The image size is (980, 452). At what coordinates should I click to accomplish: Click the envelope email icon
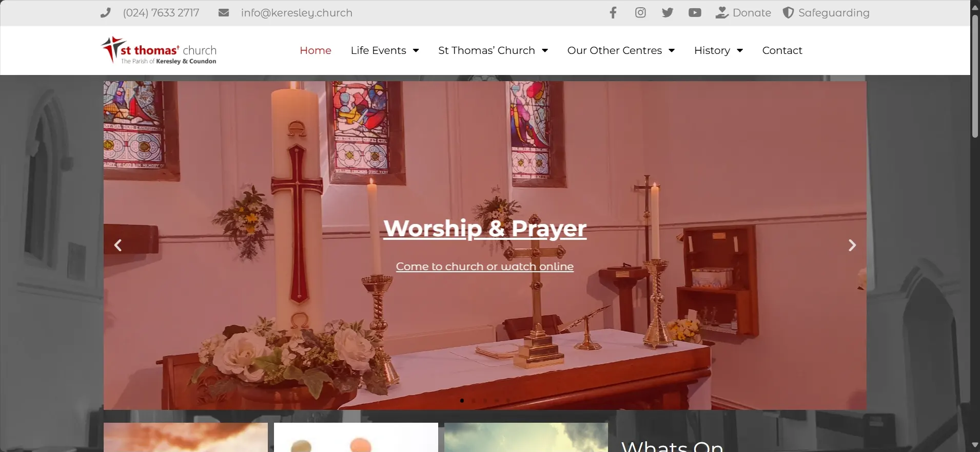(224, 13)
